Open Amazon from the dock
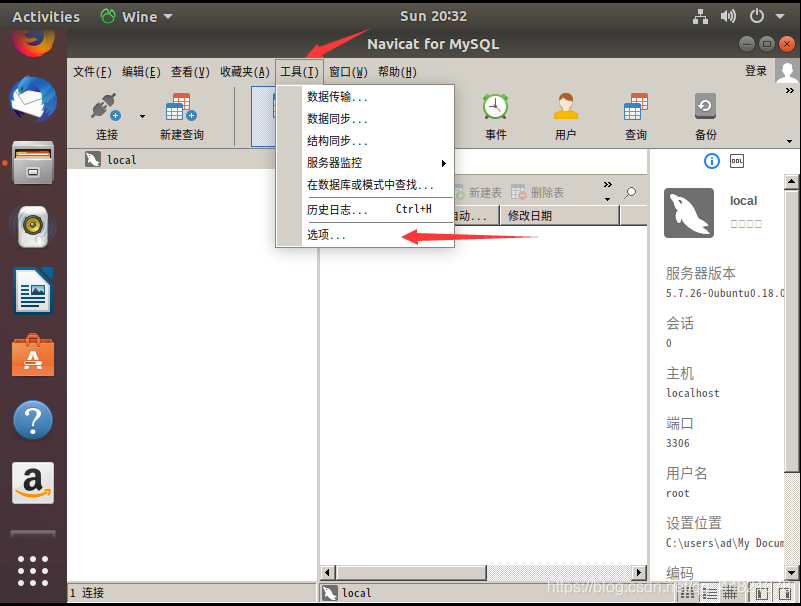Image resolution: width=801 pixels, height=606 pixels. pos(33,483)
